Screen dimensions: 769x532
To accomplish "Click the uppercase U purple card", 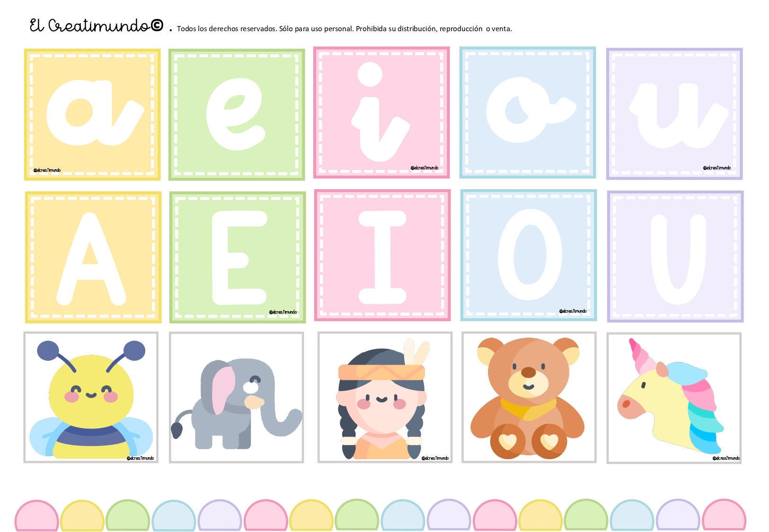I will click(675, 257).
